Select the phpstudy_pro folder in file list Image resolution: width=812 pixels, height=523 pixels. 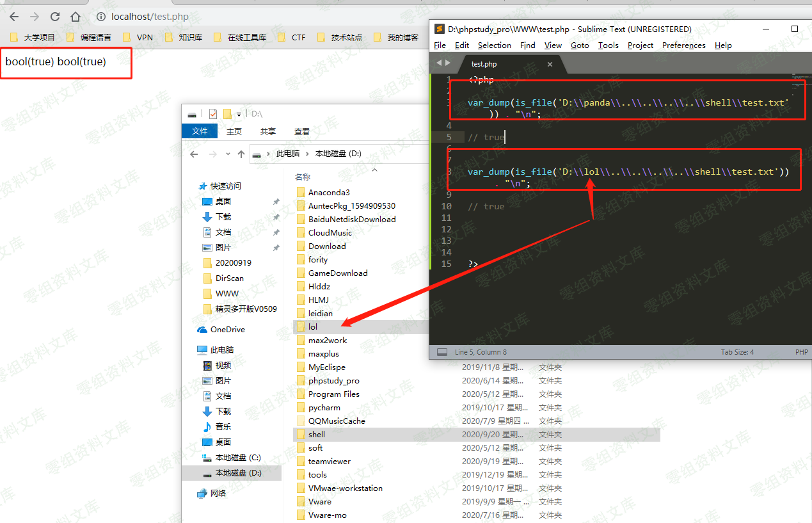(x=333, y=381)
